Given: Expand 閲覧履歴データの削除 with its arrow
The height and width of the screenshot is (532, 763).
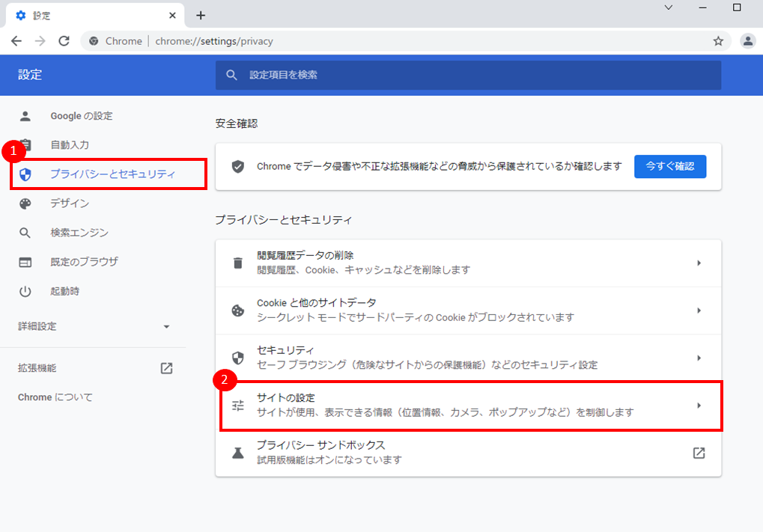Looking at the screenshot, I should tap(699, 263).
